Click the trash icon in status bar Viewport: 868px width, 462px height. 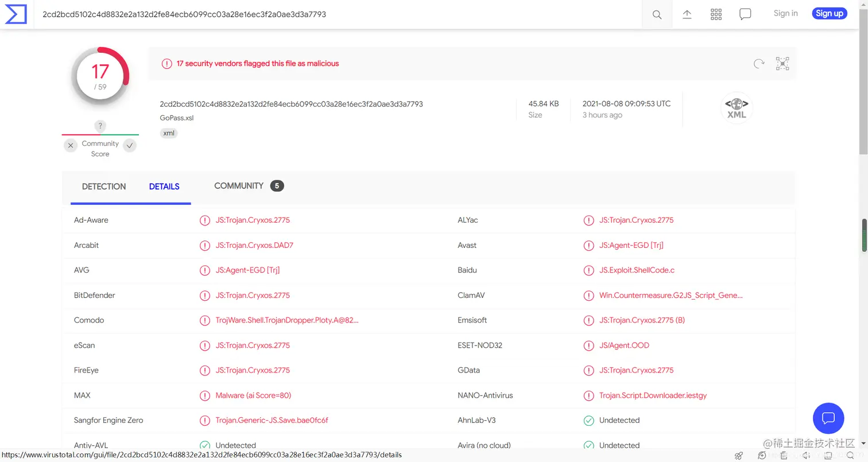point(784,456)
